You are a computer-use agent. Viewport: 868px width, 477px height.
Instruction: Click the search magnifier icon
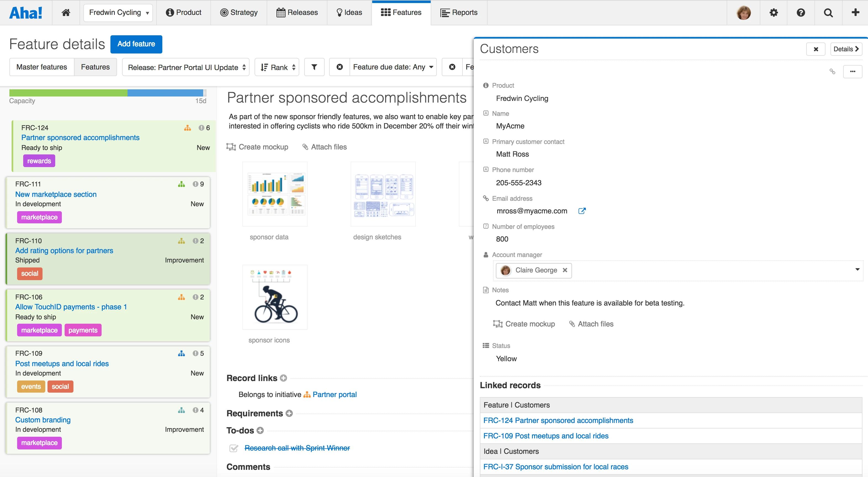(x=828, y=12)
